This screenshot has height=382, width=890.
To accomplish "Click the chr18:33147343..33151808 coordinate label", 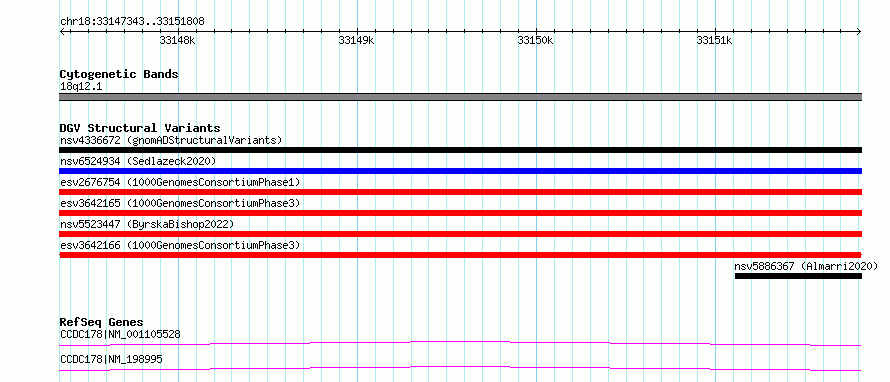I will tap(132, 22).
